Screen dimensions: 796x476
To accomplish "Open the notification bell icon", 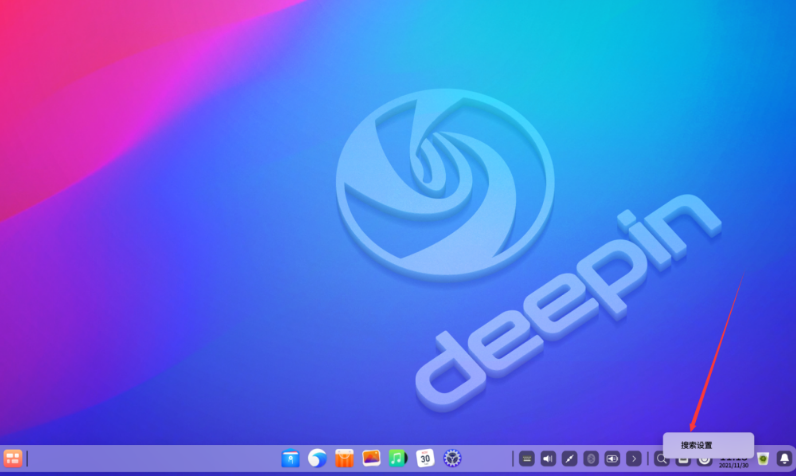I will click(x=784, y=459).
